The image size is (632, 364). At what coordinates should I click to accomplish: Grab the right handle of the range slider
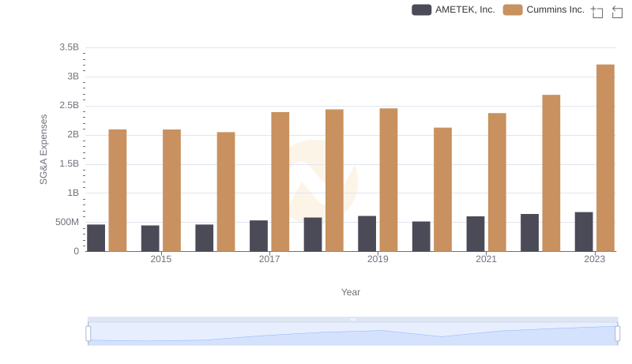617,333
